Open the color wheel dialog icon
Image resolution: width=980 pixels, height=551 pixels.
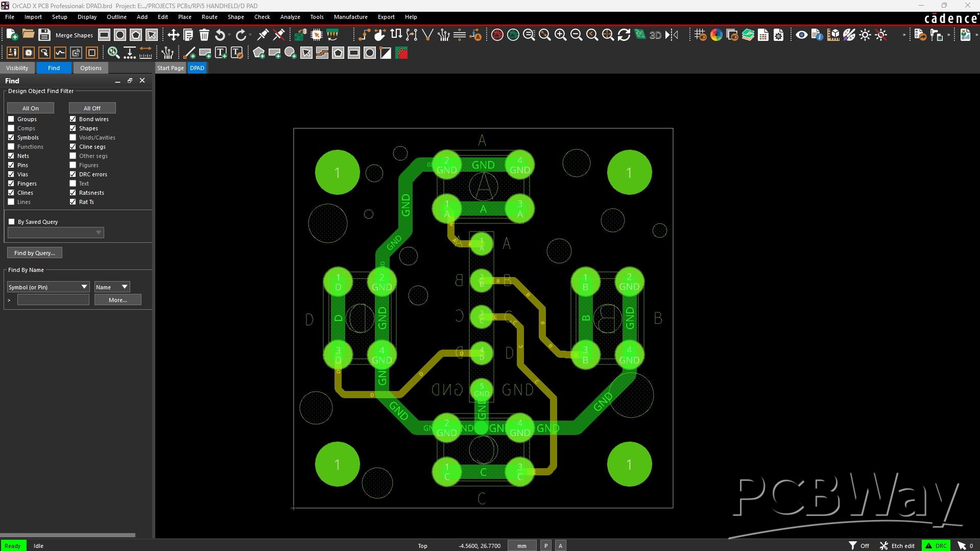[716, 35]
